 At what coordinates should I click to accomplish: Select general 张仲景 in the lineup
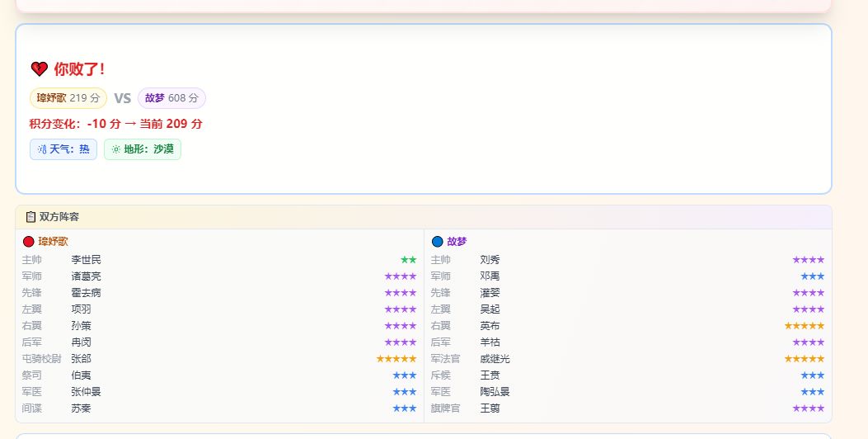(x=87, y=392)
